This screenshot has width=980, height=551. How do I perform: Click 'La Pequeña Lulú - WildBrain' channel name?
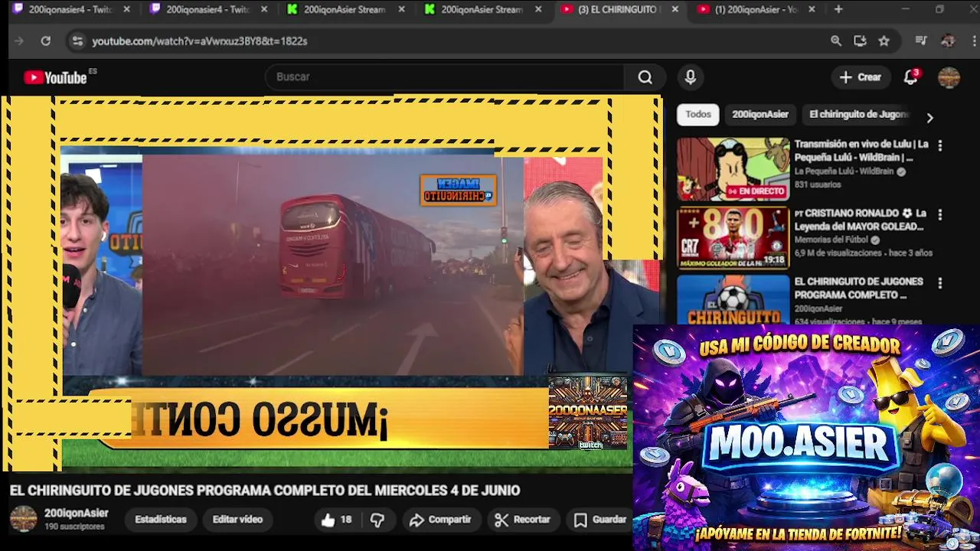(844, 171)
